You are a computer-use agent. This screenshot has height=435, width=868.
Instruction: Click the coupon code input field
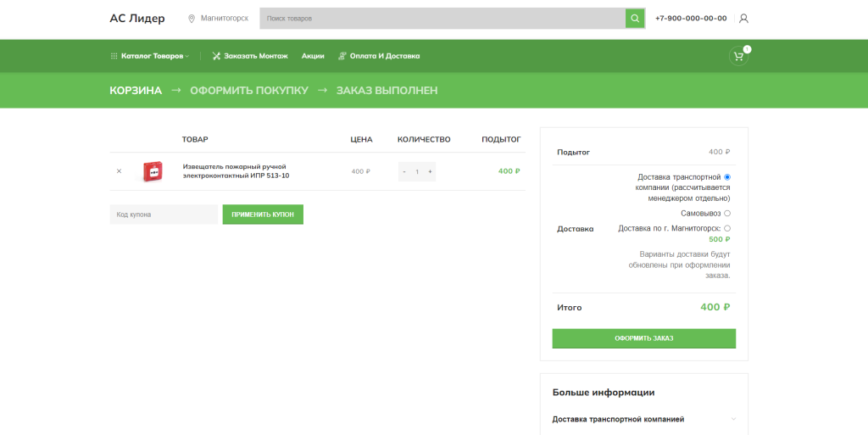[164, 215]
